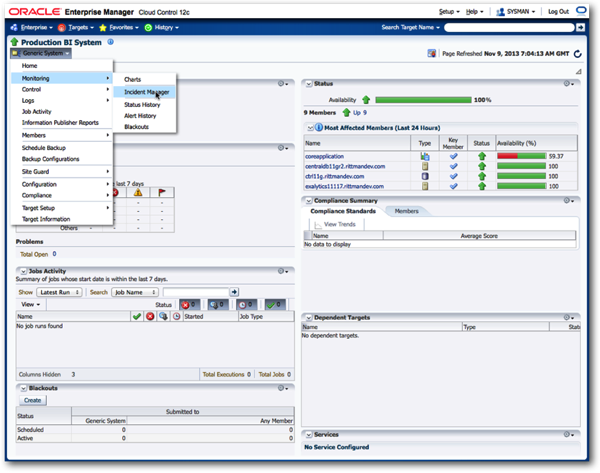This screenshot has height=473, width=600.
Task: Click the job name search text field
Action: click(x=196, y=292)
